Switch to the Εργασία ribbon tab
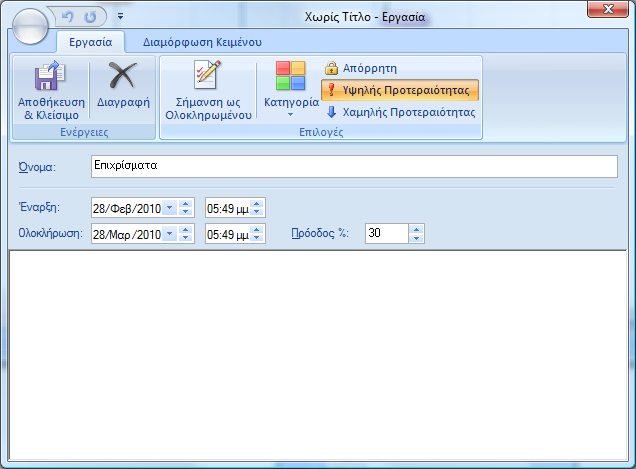 90,42
